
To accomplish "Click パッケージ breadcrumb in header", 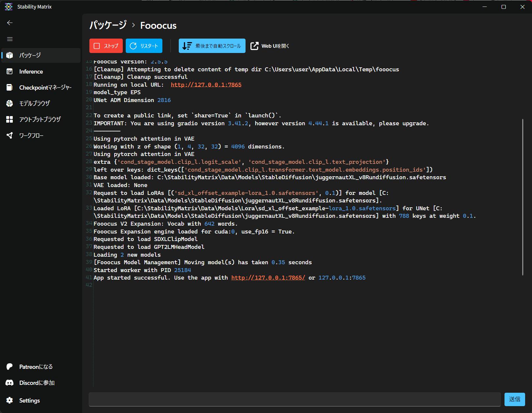I will click(108, 25).
